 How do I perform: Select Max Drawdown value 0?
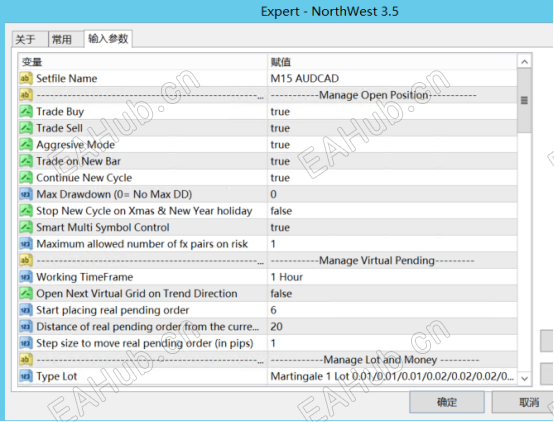tap(392, 194)
